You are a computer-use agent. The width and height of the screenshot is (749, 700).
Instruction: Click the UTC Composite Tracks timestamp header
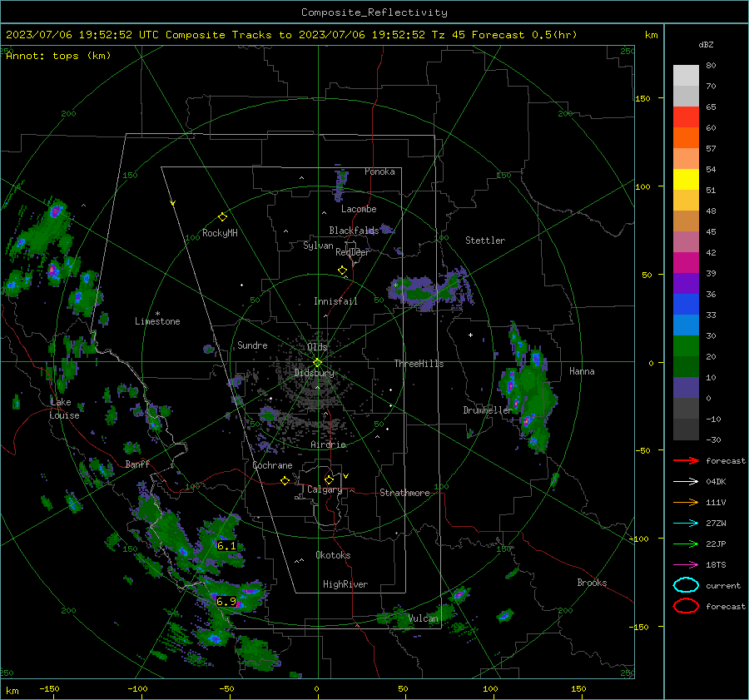291,35
